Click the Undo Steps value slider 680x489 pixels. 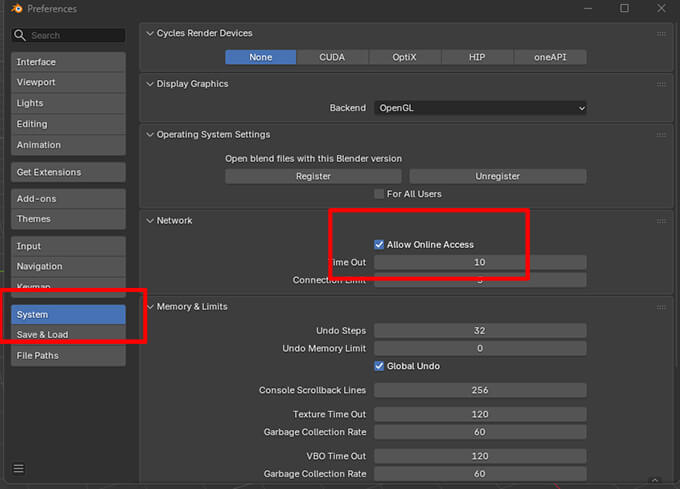click(480, 330)
